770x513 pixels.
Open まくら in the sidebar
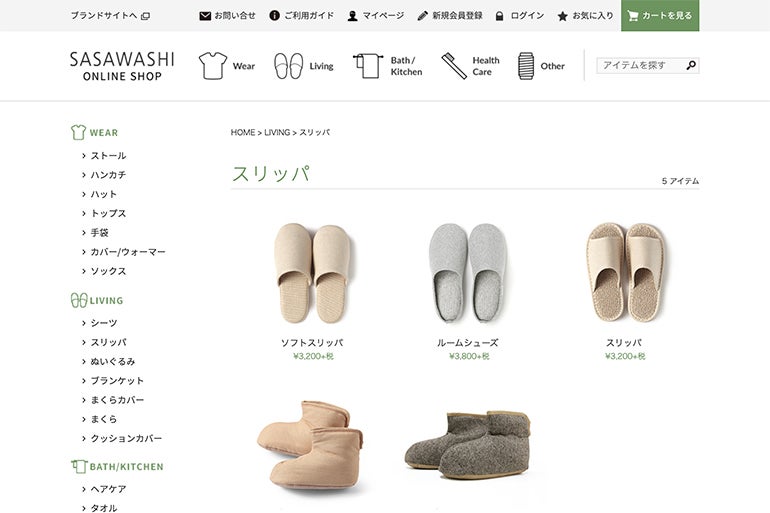tap(104, 419)
